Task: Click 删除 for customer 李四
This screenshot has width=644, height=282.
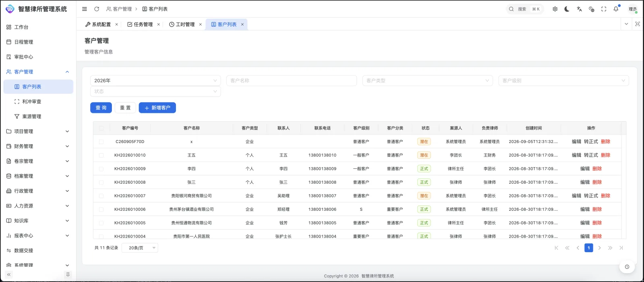Action: click(x=597, y=169)
